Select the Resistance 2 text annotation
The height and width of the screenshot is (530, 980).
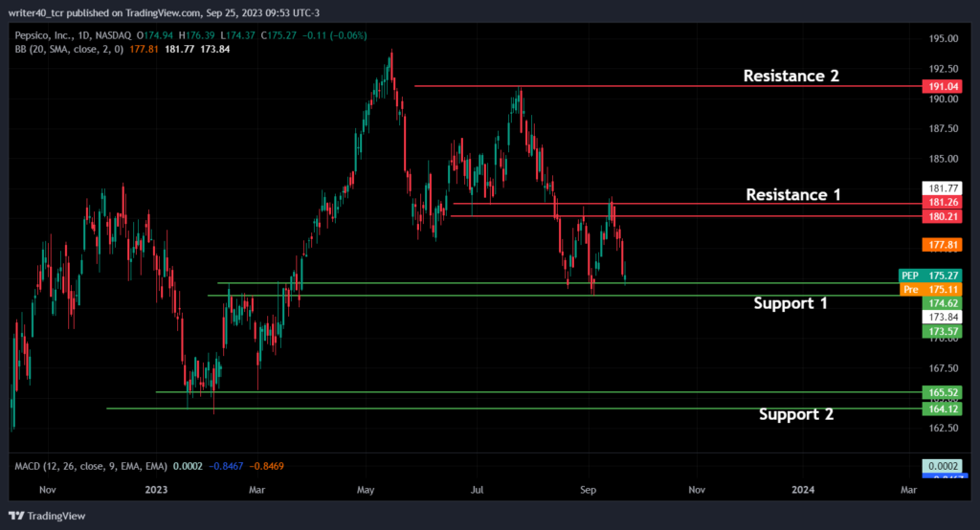pyautogui.click(x=791, y=76)
